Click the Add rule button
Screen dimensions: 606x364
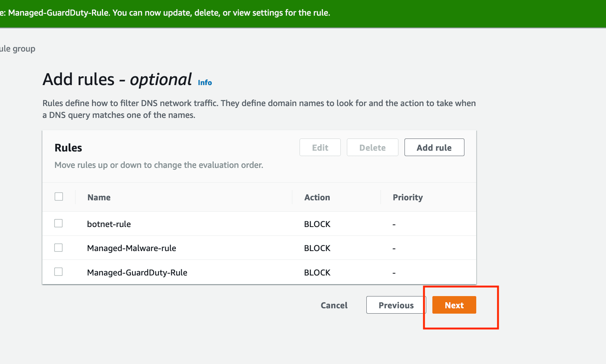[434, 147]
